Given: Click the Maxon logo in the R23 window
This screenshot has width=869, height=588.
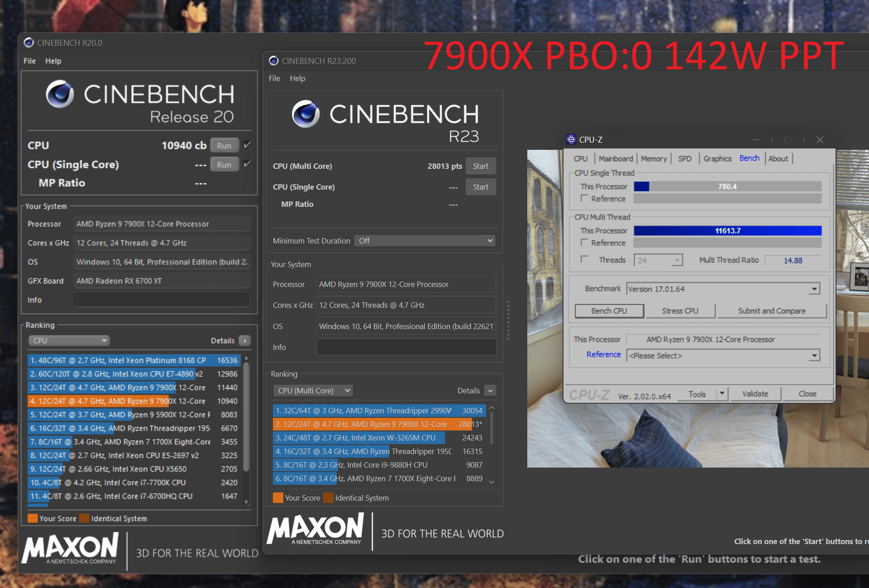Looking at the screenshot, I should point(315,529).
